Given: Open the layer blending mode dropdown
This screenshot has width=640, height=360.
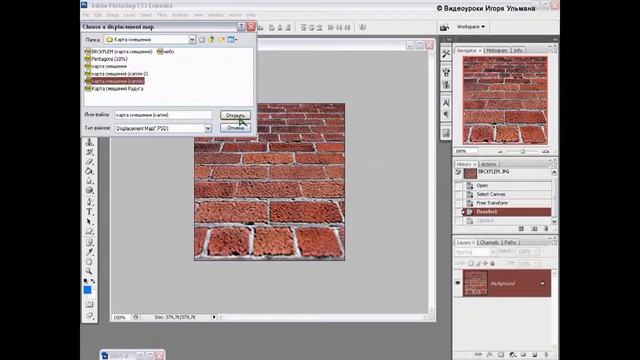Looking at the screenshot, I should pyautogui.click(x=475, y=252).
